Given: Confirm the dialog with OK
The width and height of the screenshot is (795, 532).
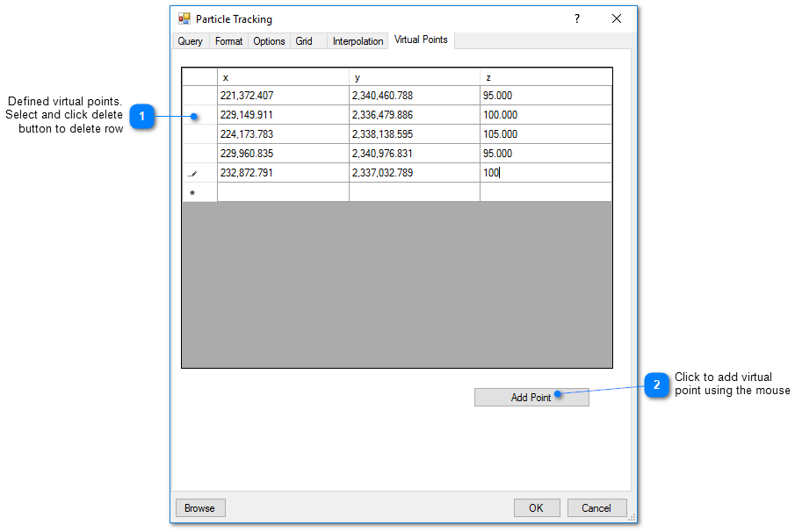Looking at the screenshot, I should coord(536,507).
